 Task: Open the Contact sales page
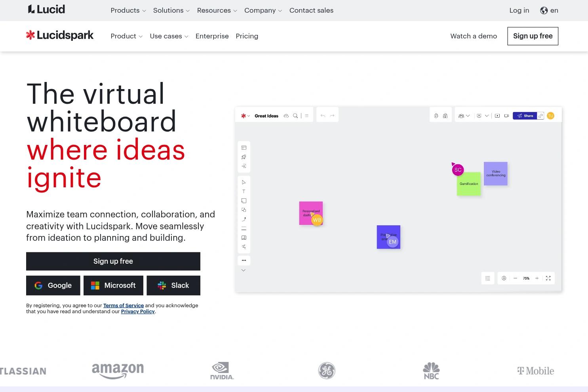coord(311,10)
